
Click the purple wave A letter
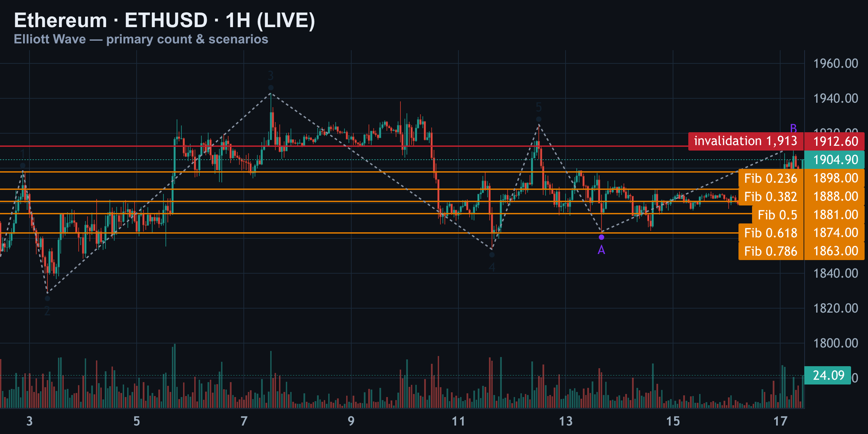[601, 250]
